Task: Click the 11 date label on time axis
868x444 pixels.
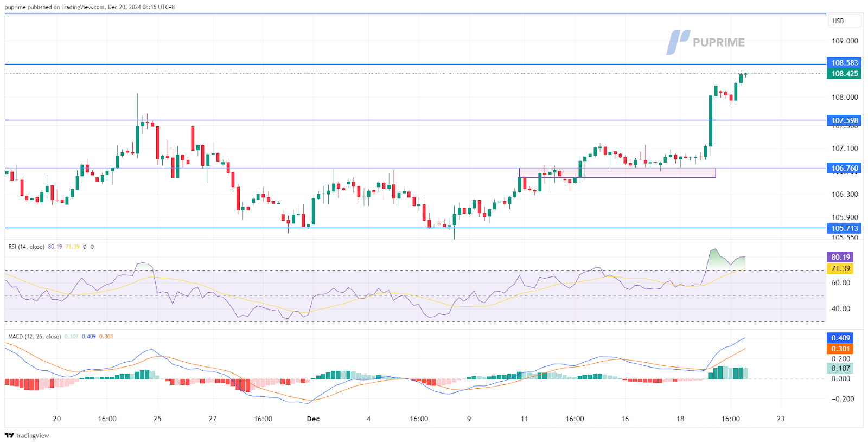Action: [524, 419]
